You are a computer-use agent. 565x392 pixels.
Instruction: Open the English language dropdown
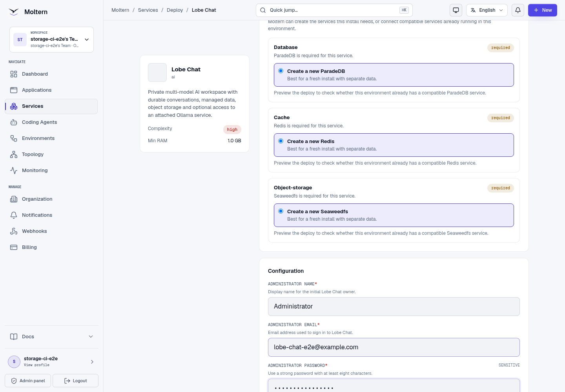tap(487, 10)
